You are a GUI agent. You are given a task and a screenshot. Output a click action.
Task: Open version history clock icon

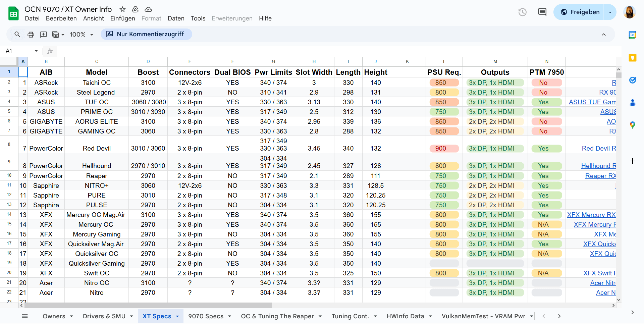tap(522, 12)
